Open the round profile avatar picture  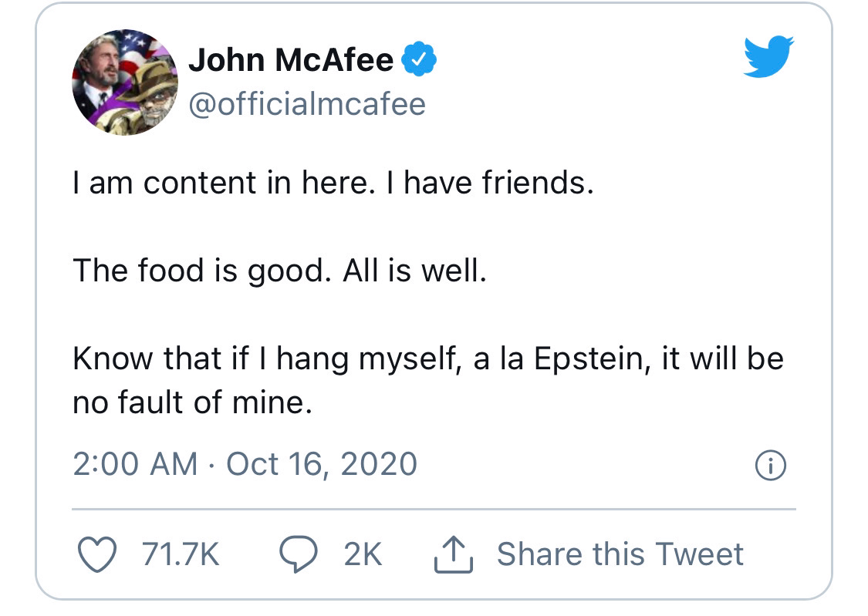coord(125,82)
